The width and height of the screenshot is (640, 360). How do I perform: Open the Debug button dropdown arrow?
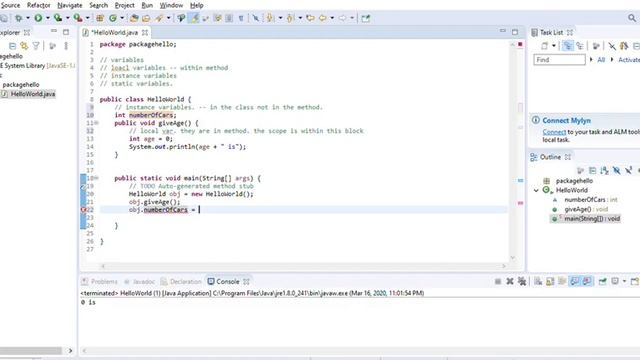(x=27, y=18)
